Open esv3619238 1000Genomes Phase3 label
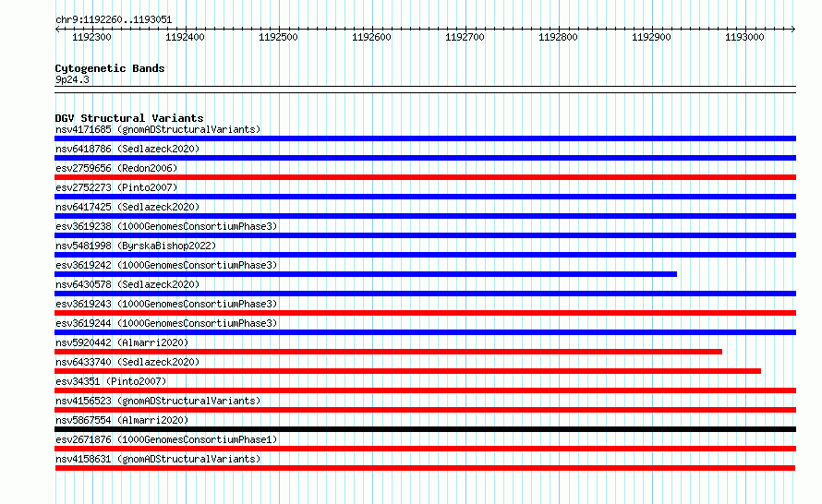 [x=166, y=226]
